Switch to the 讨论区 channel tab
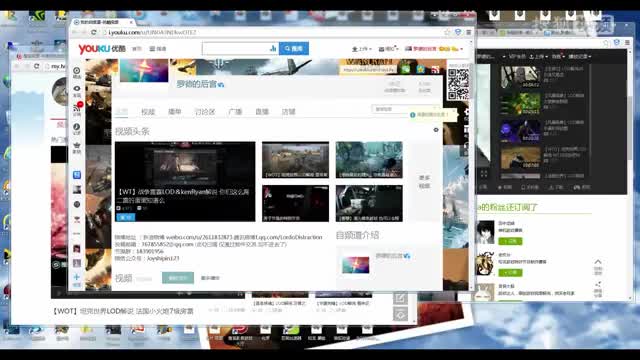Image resolution: width=640 pixels, height=360 pixels. (204, 111)
